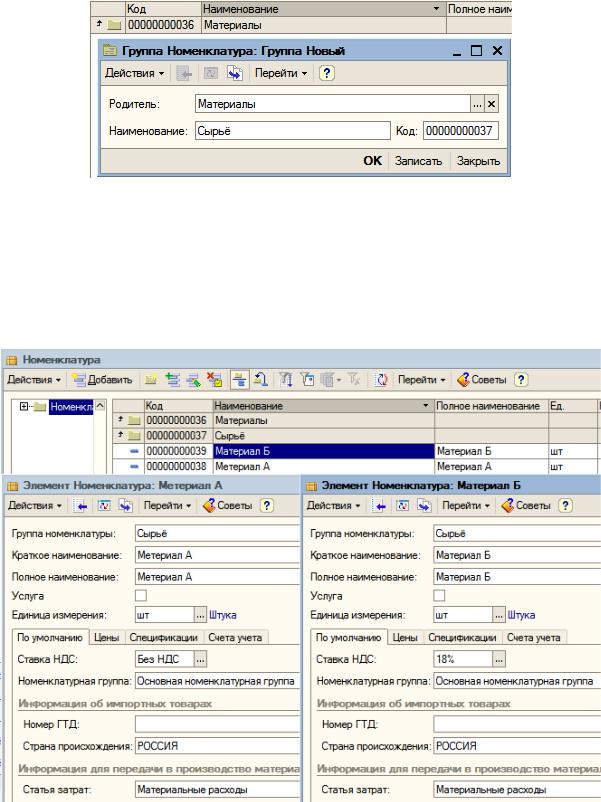Click the move-to-group icon in Номенклатура toolbar

point(261,380)
